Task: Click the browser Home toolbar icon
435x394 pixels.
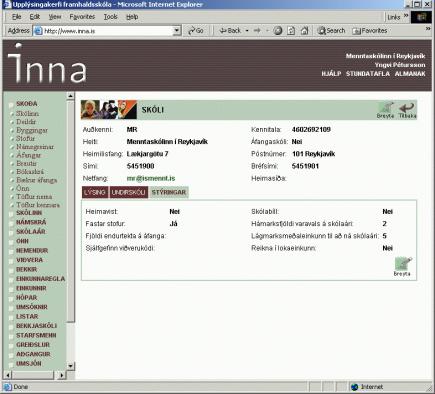Action: point(305,31)
